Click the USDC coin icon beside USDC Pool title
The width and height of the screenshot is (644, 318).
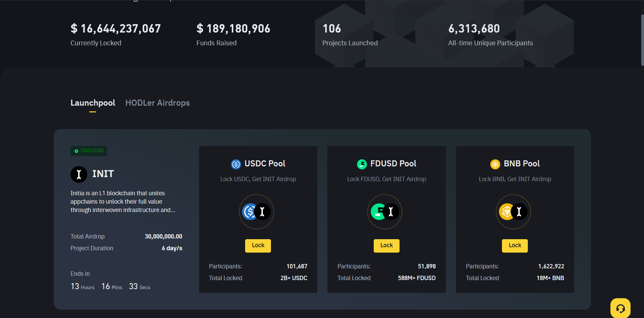[236, 164]
